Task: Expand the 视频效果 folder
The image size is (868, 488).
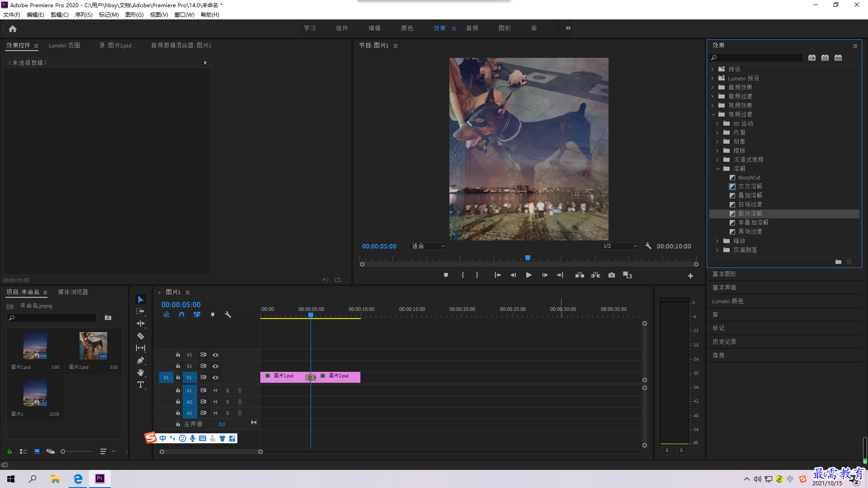Action: 712,105
